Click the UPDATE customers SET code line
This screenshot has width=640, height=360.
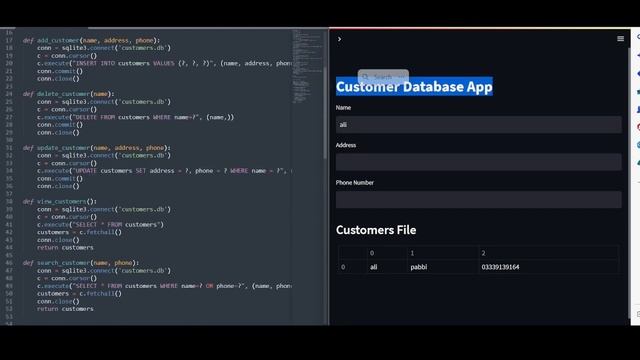pos(164,171)
